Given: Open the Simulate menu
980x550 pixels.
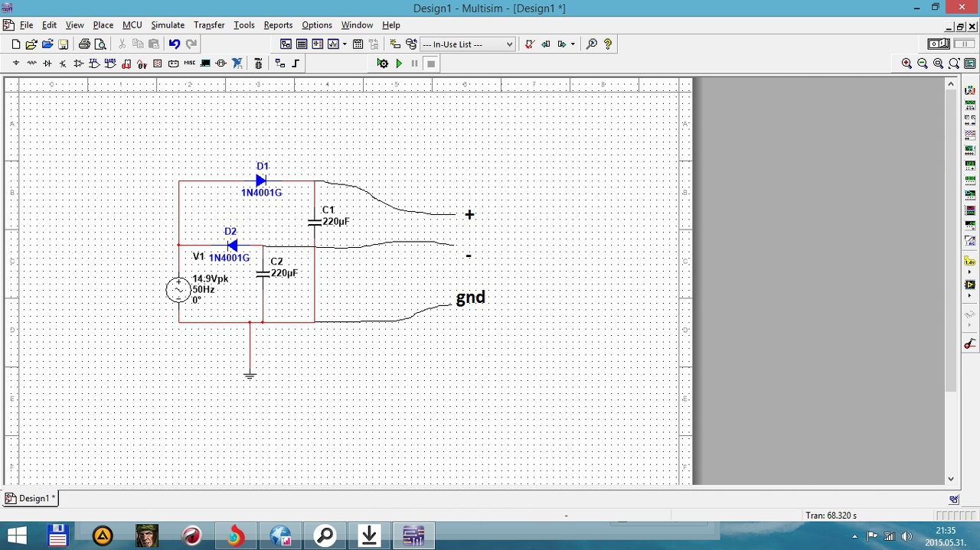Looking at the screenshot, I should [x=168, y=25].
